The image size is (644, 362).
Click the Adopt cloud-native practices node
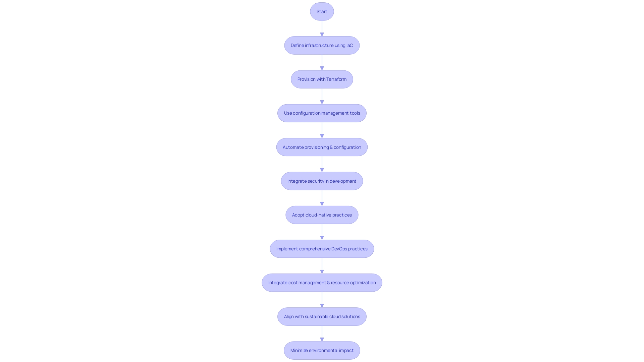[x=322, y=215]
